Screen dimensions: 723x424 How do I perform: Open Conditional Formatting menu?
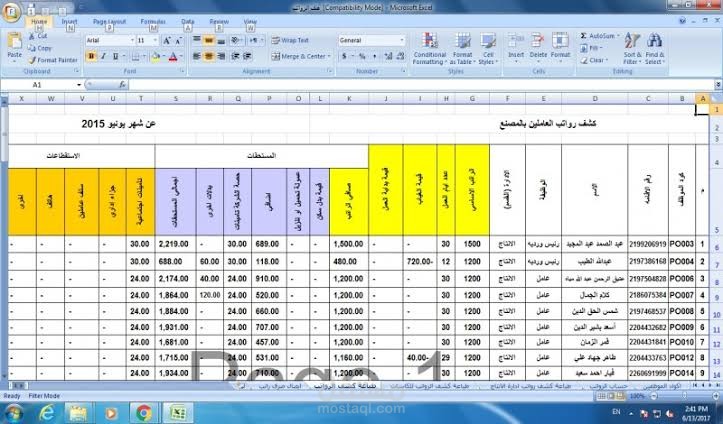click(429, 49)
